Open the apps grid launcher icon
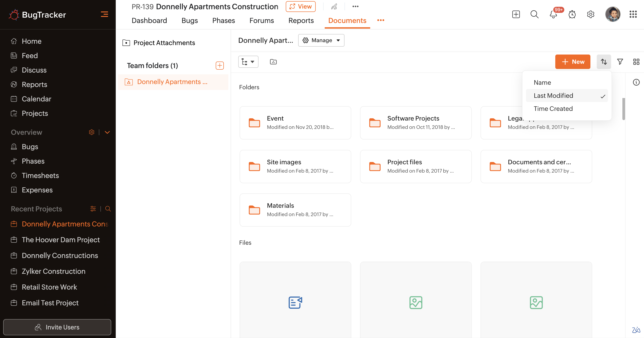The width and height of the screenshot is (644, 338). point(633,14)
